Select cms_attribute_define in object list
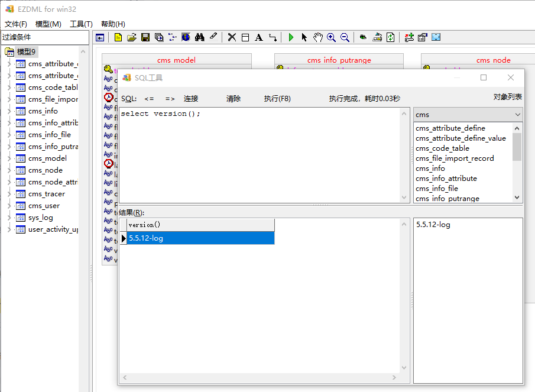 450,128
